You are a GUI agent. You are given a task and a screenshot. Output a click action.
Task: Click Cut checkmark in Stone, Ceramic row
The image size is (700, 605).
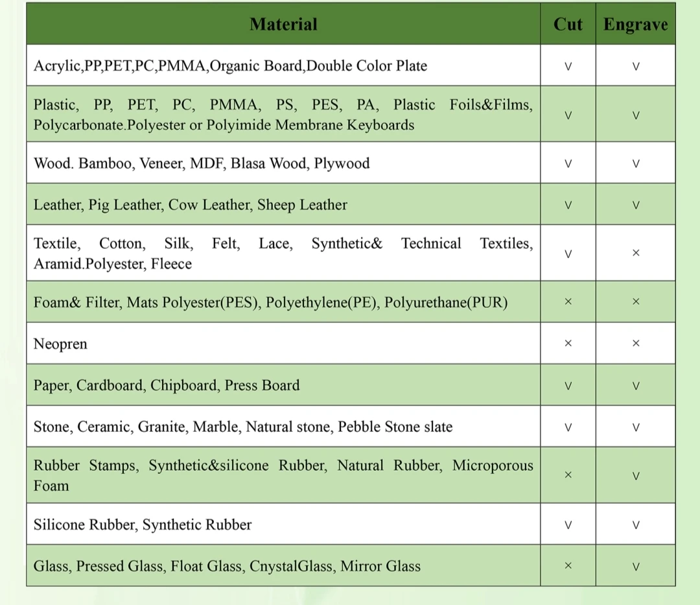click(x=568, y=427)
